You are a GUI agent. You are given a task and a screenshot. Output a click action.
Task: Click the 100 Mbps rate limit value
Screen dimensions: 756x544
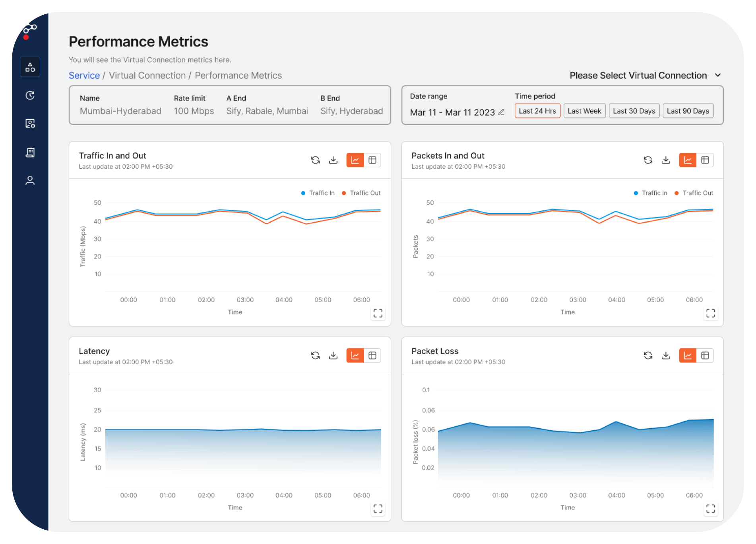pos(194,111)
